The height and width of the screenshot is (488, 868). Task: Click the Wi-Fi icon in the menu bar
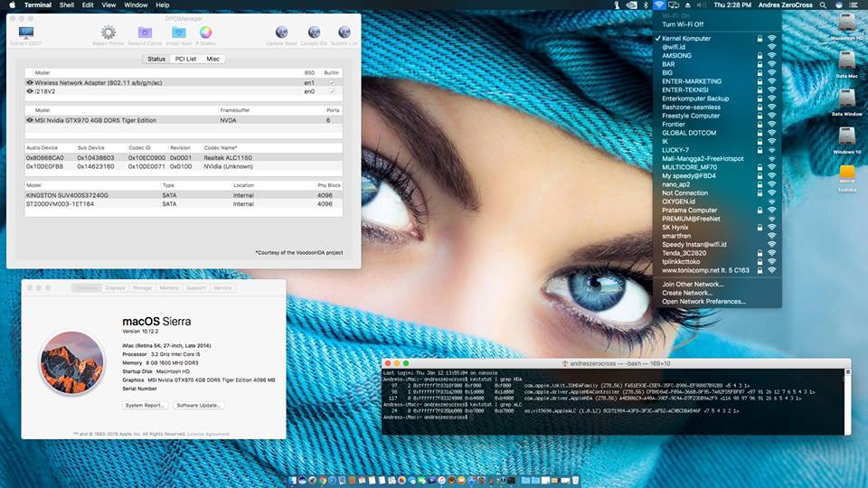pos(659,5)
